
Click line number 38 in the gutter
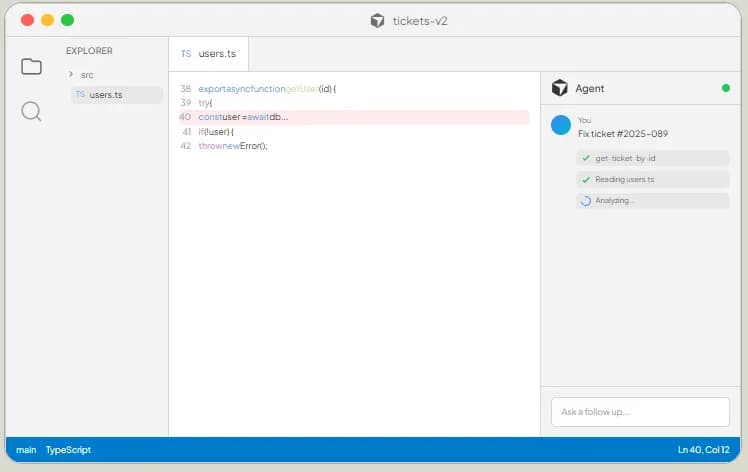[x=186, y=89]
